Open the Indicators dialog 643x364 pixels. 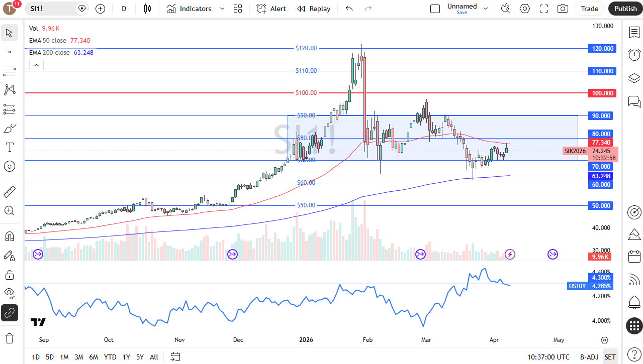pyautogui.click(x=189, y=9)
